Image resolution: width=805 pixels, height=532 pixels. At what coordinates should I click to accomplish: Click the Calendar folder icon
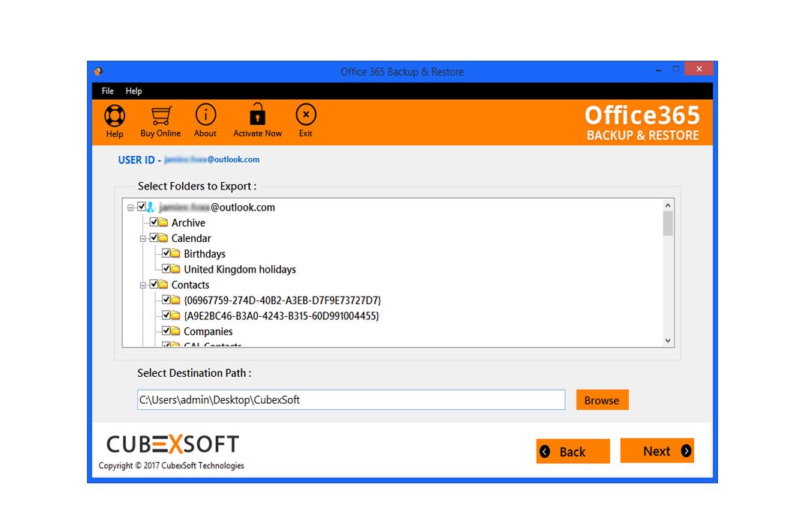point(163,238)
